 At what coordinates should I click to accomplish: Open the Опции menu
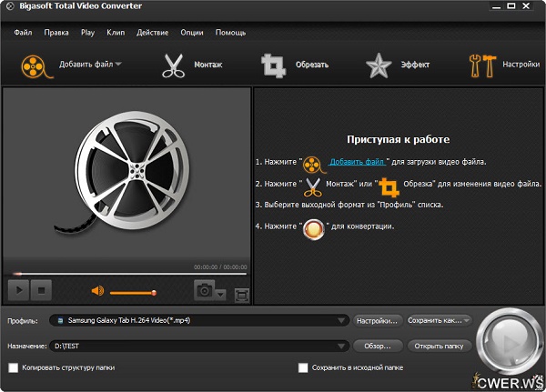pyautogui.click(x=192, y=33)
